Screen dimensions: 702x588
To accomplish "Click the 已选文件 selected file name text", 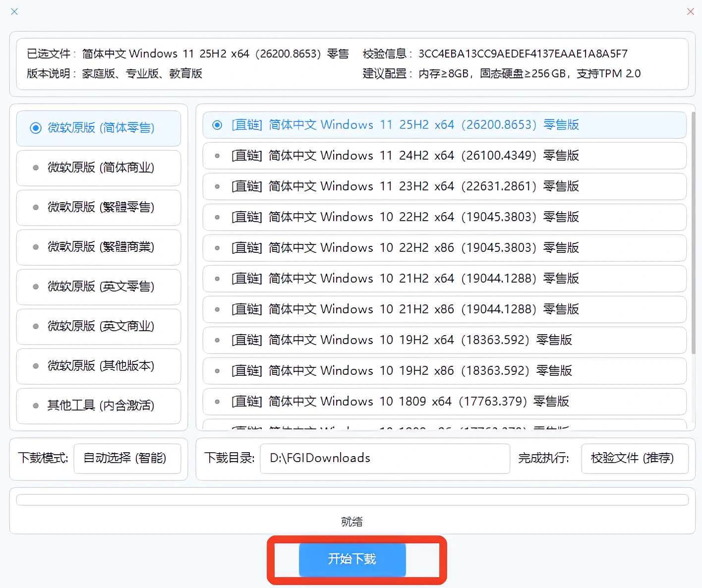I will [216, 54].
